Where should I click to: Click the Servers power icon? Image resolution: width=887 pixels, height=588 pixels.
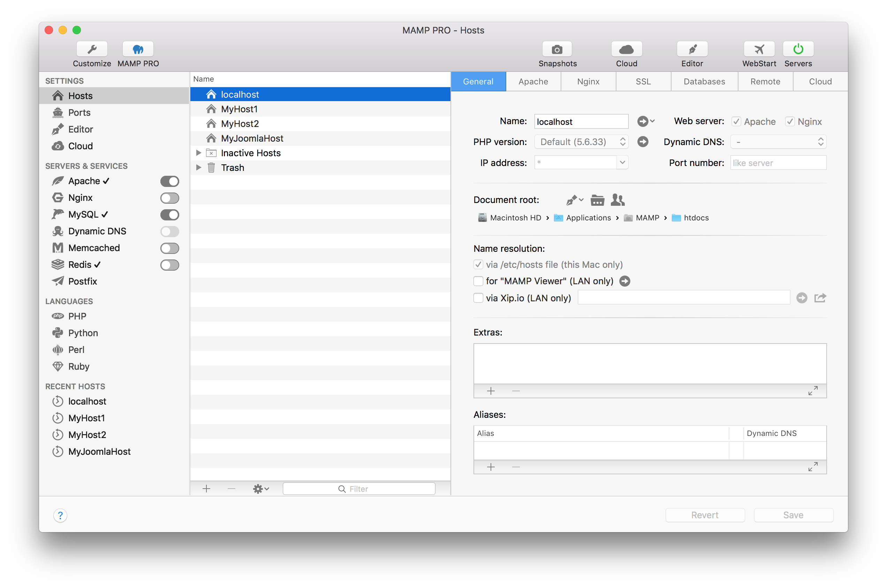[x=798, y=49]
